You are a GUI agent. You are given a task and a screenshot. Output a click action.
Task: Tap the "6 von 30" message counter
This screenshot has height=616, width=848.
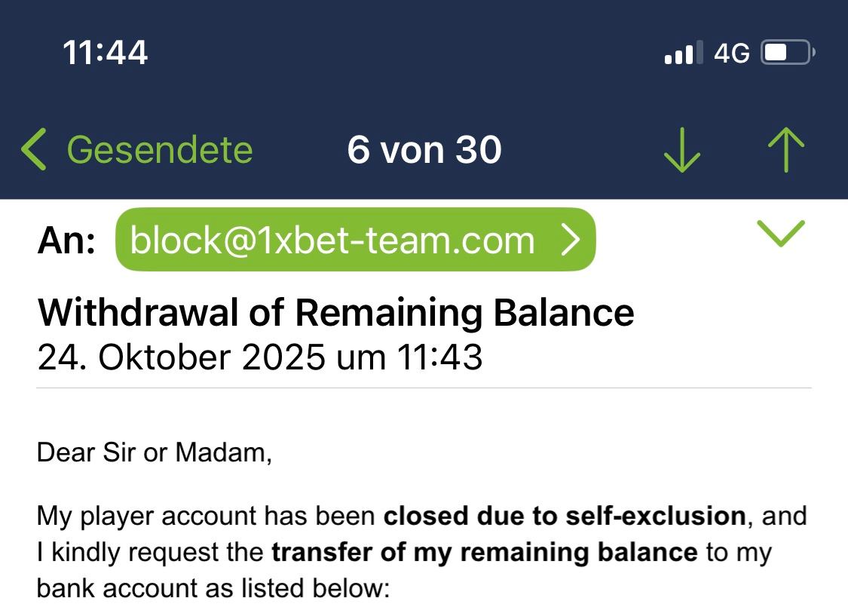424,149
